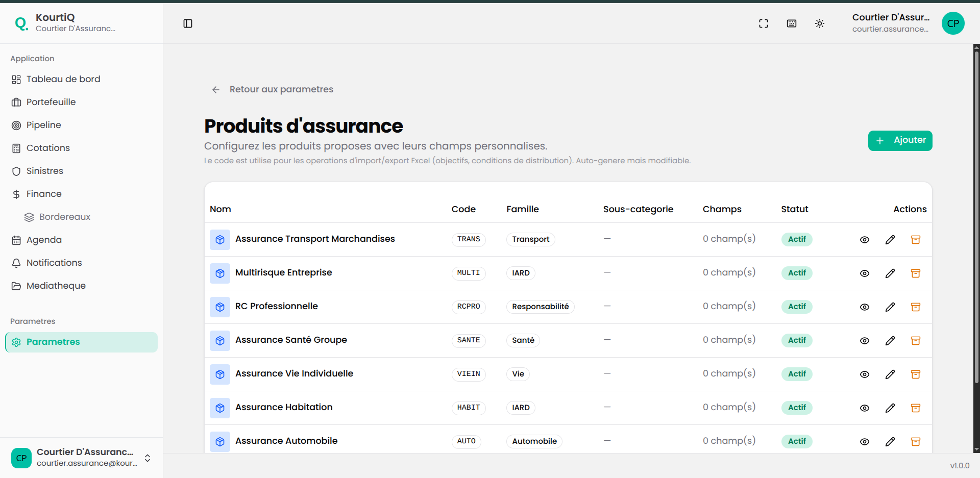Select the Mediatheque folder icon

[17, 286]
